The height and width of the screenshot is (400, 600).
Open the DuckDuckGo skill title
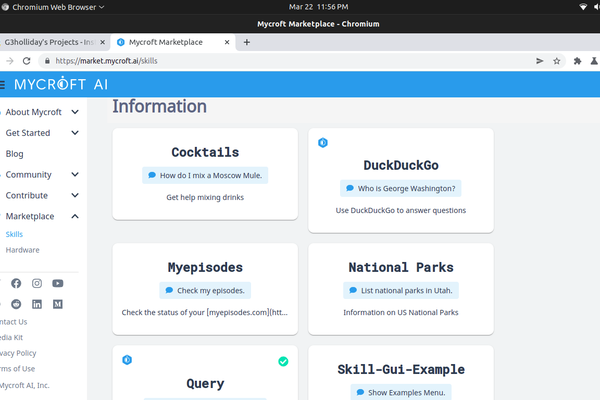pyautogui.click(x=401, y=165)
